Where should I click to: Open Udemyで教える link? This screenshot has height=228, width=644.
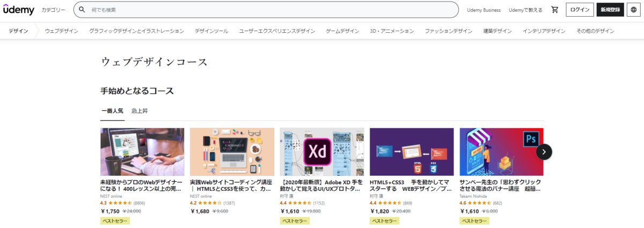(525, 10)
